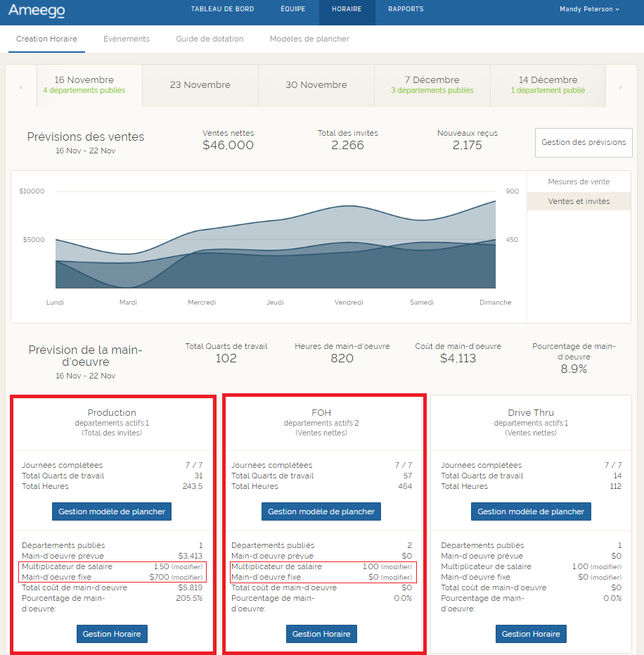Select the 7 Décembre week
This screenshot has height=655, width=644.
432,85
